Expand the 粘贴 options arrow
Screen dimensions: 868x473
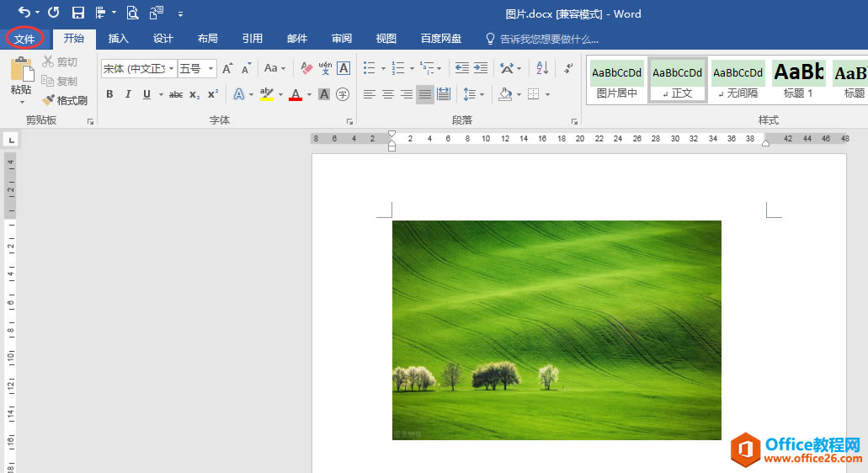22,103
